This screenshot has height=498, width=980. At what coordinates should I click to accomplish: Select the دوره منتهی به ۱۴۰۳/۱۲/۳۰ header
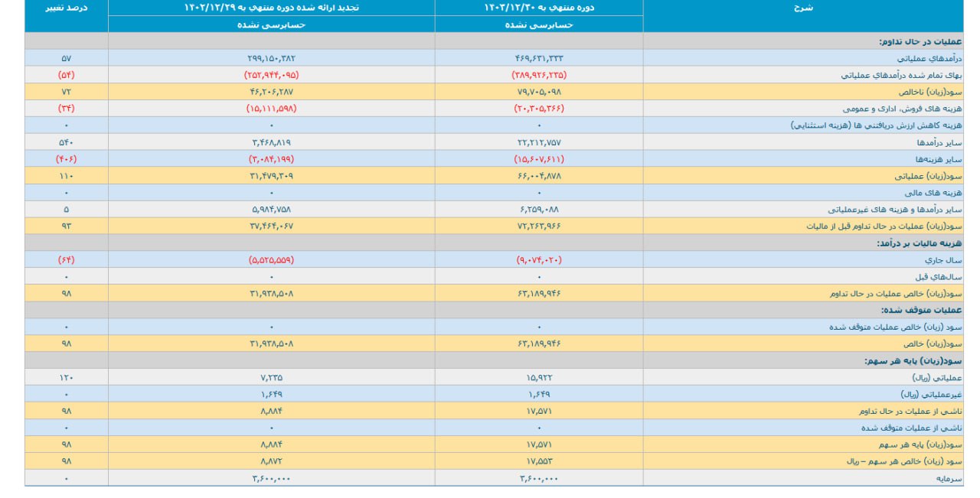click(538, 8)
